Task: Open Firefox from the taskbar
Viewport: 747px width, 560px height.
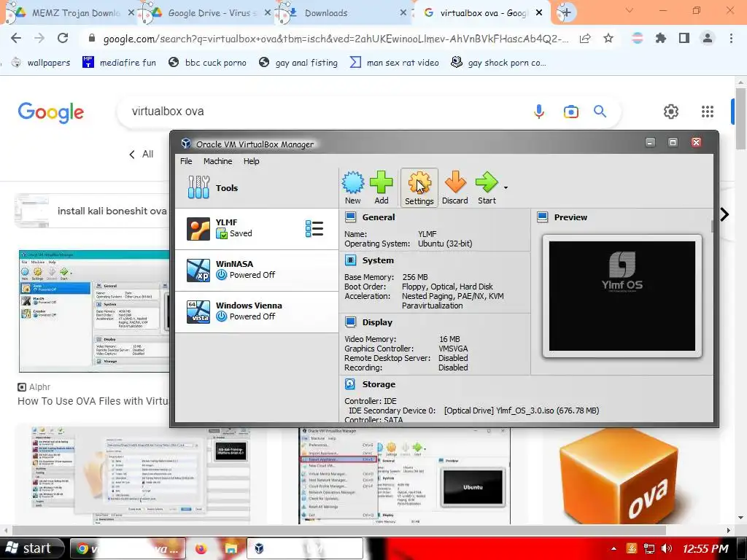Action: pos(201,548)
